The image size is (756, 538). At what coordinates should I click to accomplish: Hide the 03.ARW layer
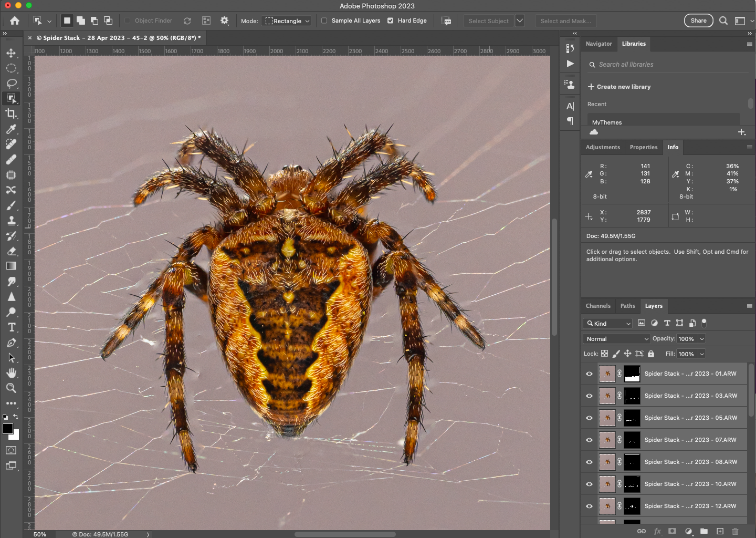(589, 396)
